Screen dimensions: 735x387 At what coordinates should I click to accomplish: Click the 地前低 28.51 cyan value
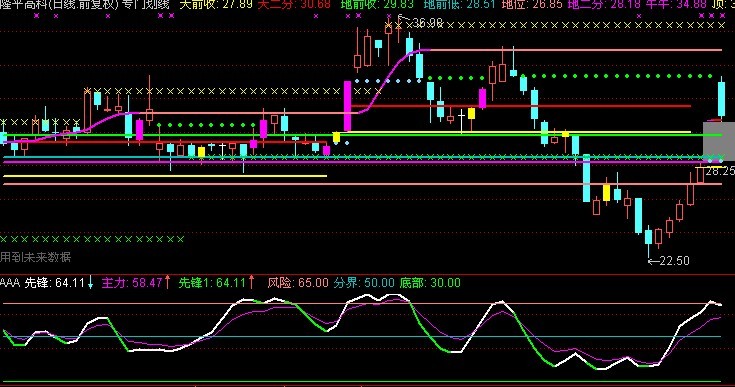[x=459, y=5]
